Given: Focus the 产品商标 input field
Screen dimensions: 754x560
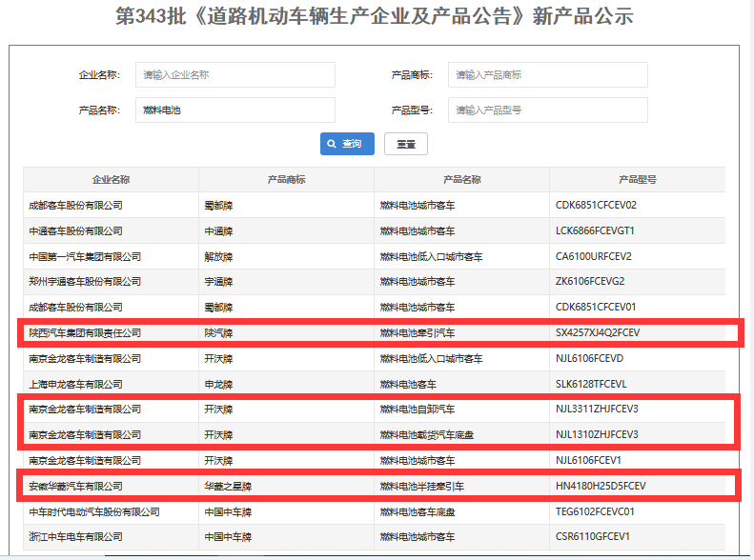Looking at the screenshot, I should tap(548, 75).
